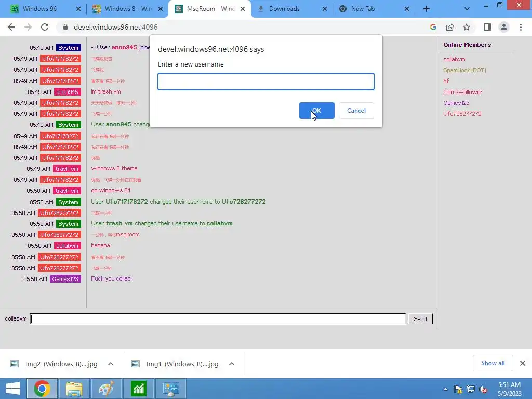Click the 'hahaha' chat message
Image resolution: width=532 pixels, height=399 pixels.
[x=100, y=245]
